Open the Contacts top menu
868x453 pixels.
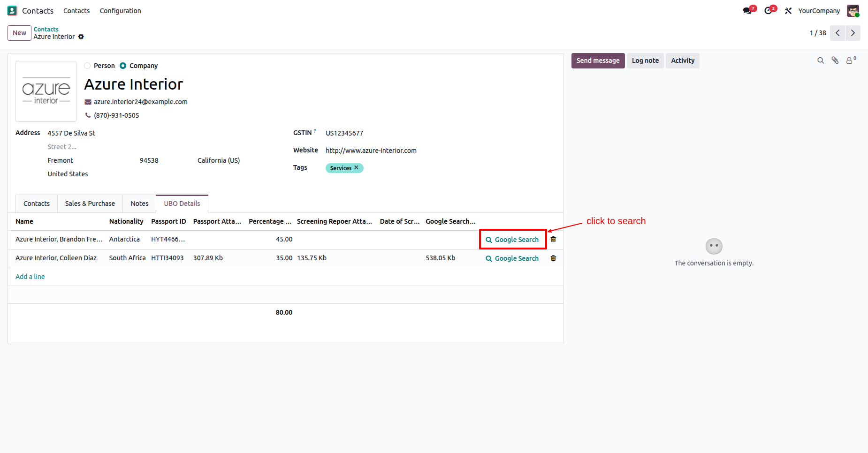76,11
